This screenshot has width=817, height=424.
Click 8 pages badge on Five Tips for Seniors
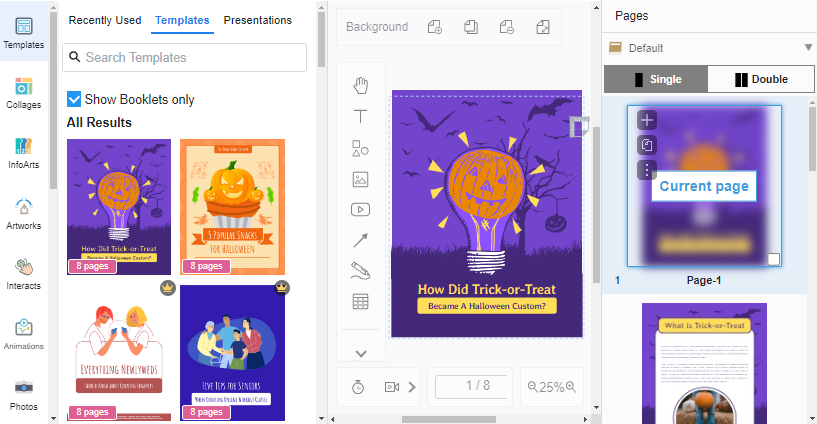click(x=206, y=412)
